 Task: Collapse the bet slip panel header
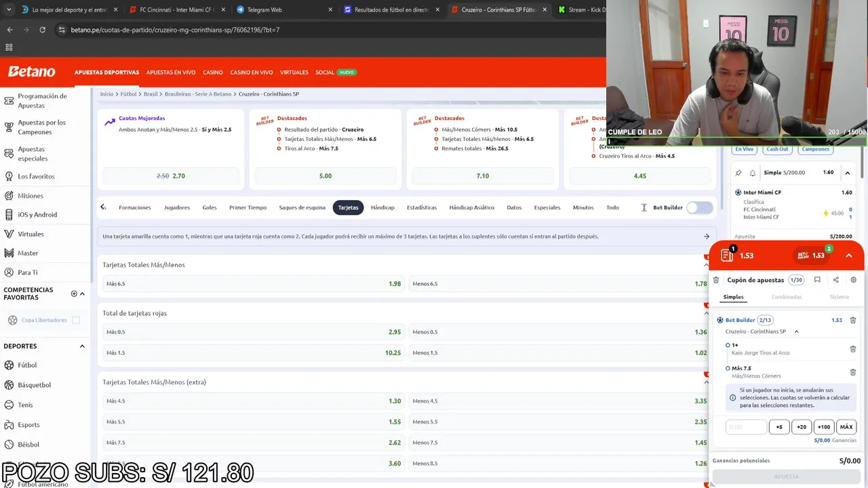click(x=848, y=256)
